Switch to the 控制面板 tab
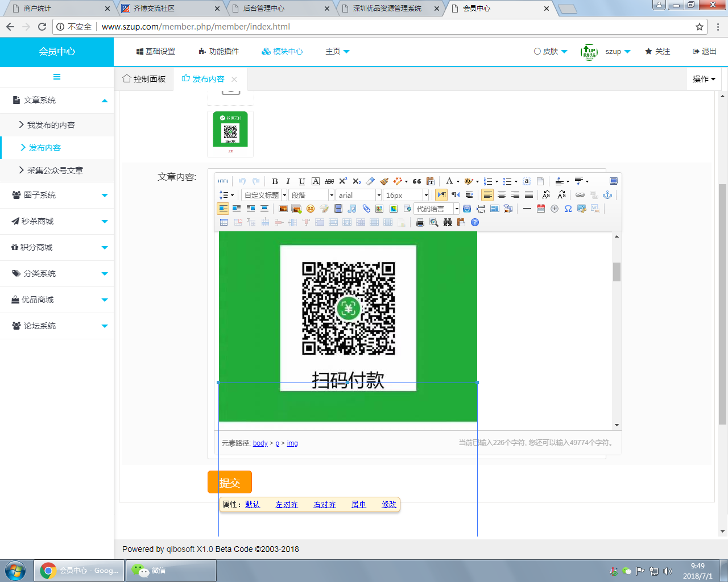728x582 pixels. pyautogui.click(x=144, y=79)
